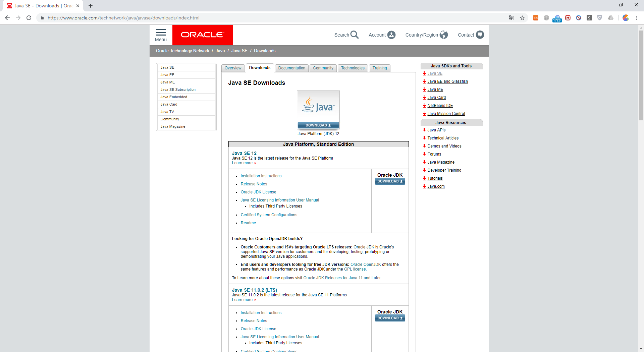The width and height of the screenshot is (644, 352).
Task: Open Java SE 12 Release Notes link
Action: [x=254, y=184]
